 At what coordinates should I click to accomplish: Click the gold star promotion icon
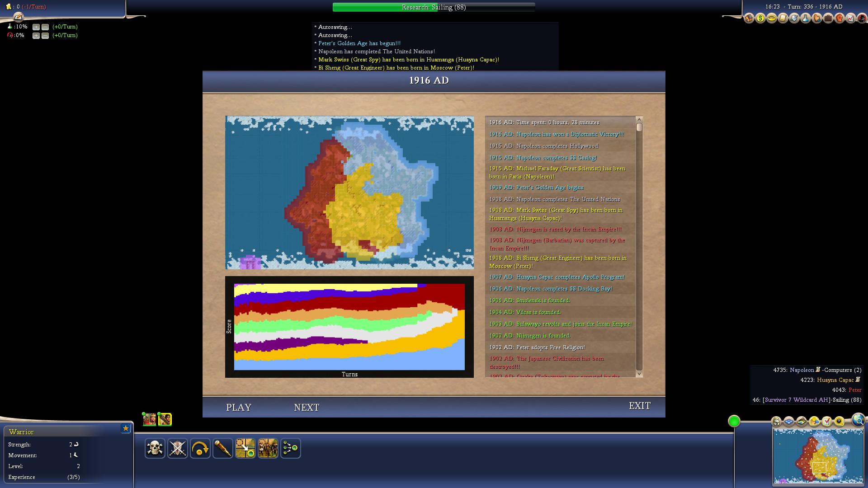(126, 428)
